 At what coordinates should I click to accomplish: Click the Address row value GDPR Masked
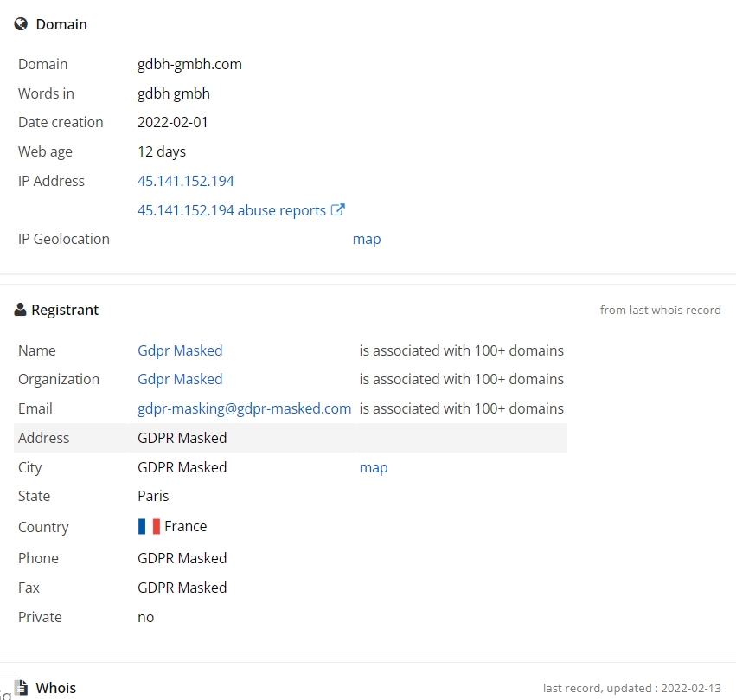coord(182,438)
